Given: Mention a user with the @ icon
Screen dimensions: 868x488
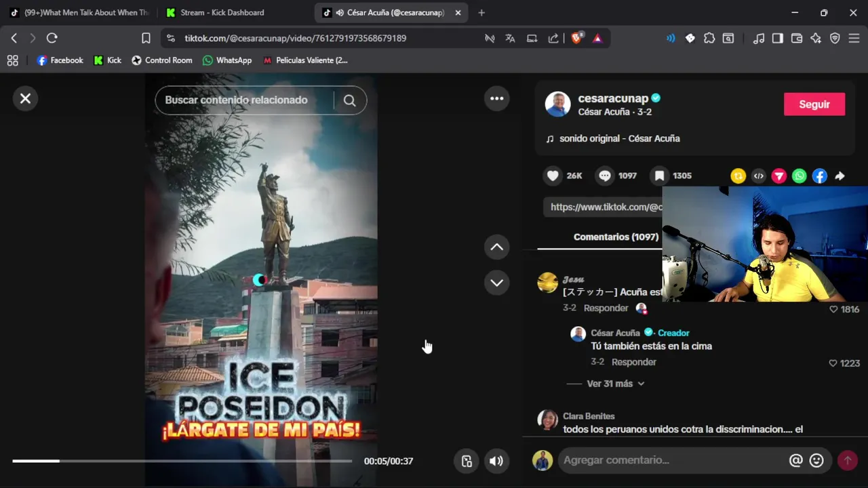Looking at the screenshot, I should click(795, 460).
